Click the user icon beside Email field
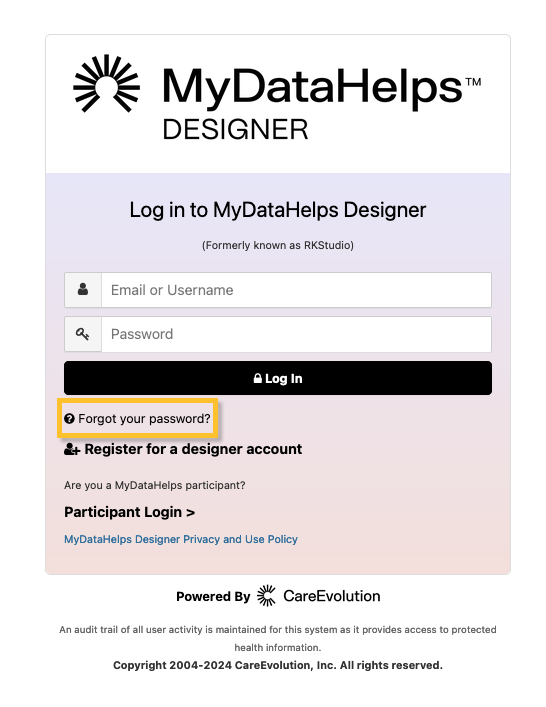Image resolution: width=546 pixels, height=707 pixels. [x=83, y=289]
